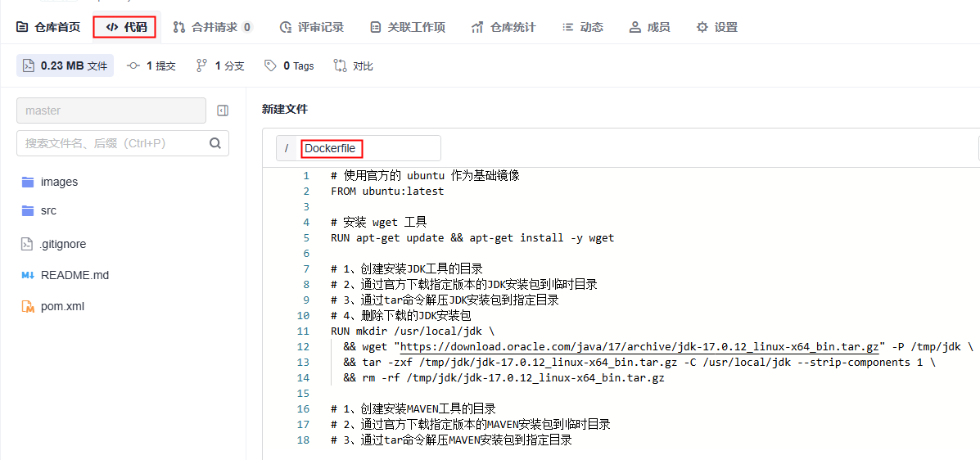Open the pom.xml file
Screen dimensions: 980x460
tap(62, 306)
